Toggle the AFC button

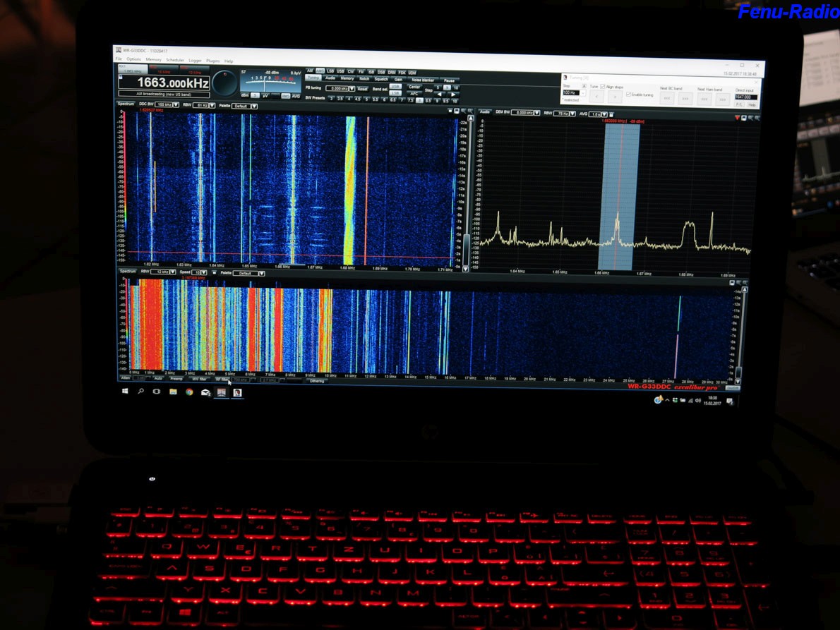click(x=414, y=94)
